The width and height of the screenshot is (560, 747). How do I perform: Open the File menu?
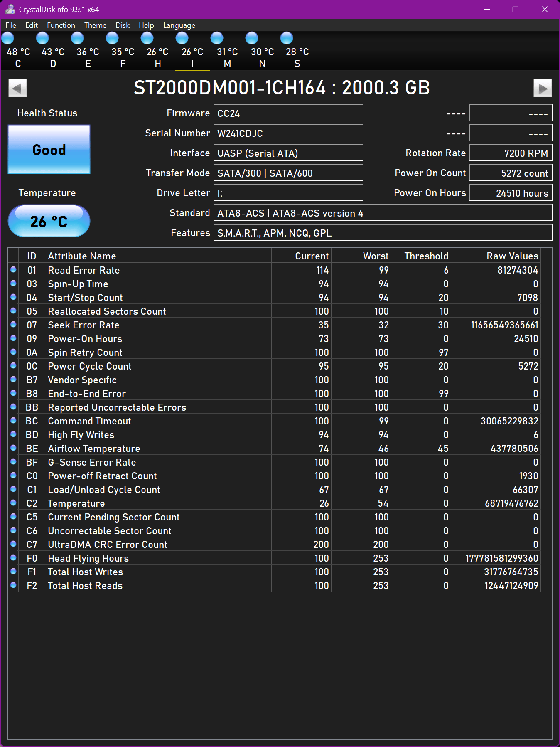tap(11, 25)
